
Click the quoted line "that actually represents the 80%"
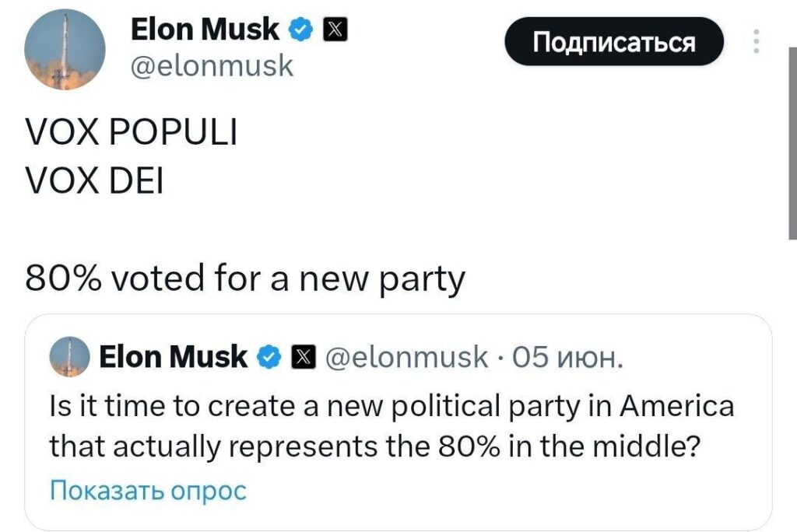click(x=372, y=446)
